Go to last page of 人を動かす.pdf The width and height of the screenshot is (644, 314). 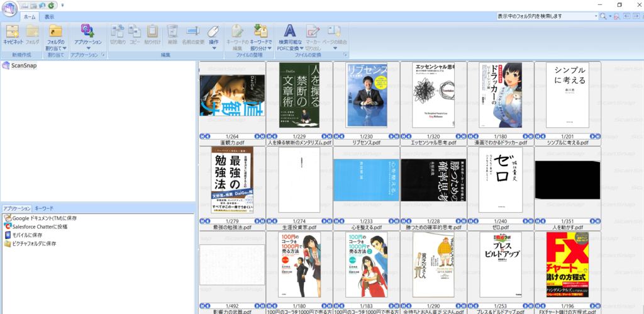[x=597, y=221]
